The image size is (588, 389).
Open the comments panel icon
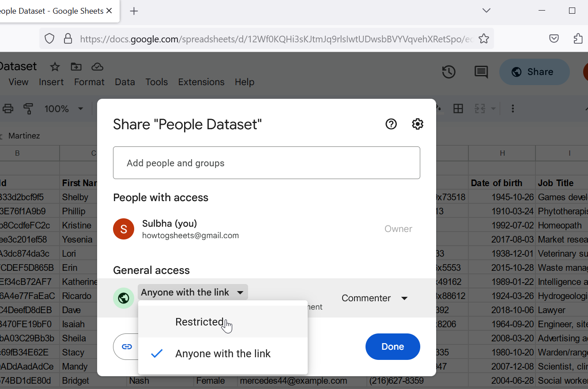point(481,72)
